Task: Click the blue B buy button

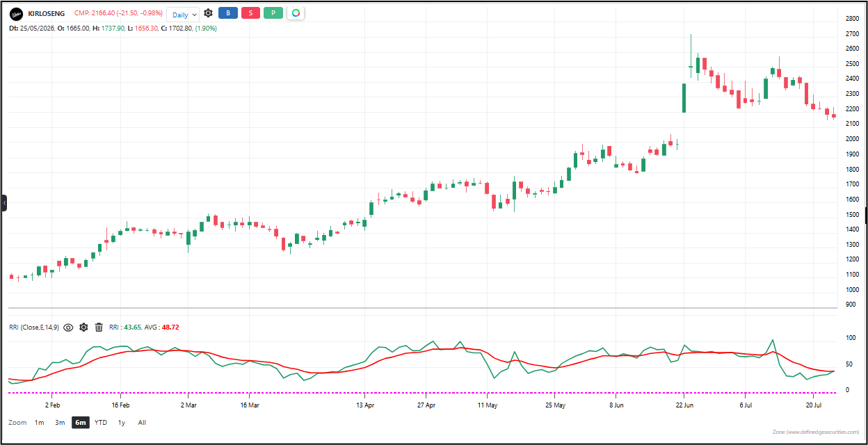Action: [227, 13]
